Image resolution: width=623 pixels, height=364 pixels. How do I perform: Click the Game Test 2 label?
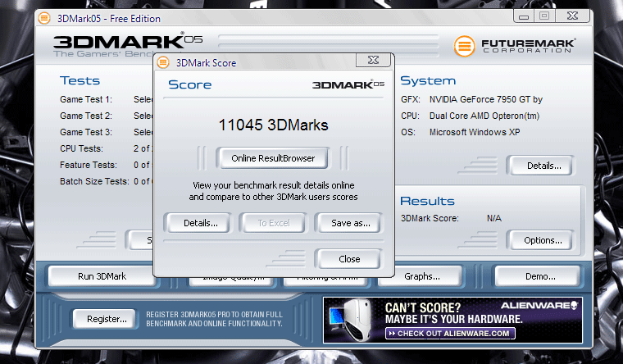coord(86,116)
